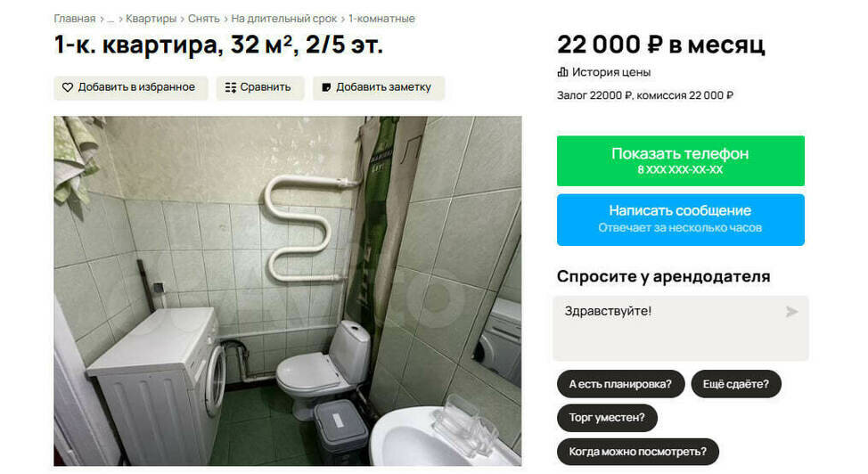
Task: Click Показать телефон green button
Action: pos(680,160)
